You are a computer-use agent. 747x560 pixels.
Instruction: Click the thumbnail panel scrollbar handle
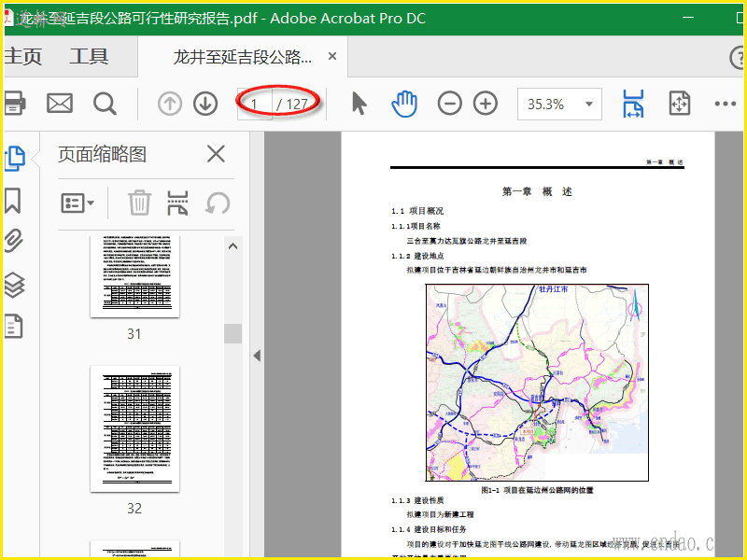pyautogui.click(x=233, y=333)
